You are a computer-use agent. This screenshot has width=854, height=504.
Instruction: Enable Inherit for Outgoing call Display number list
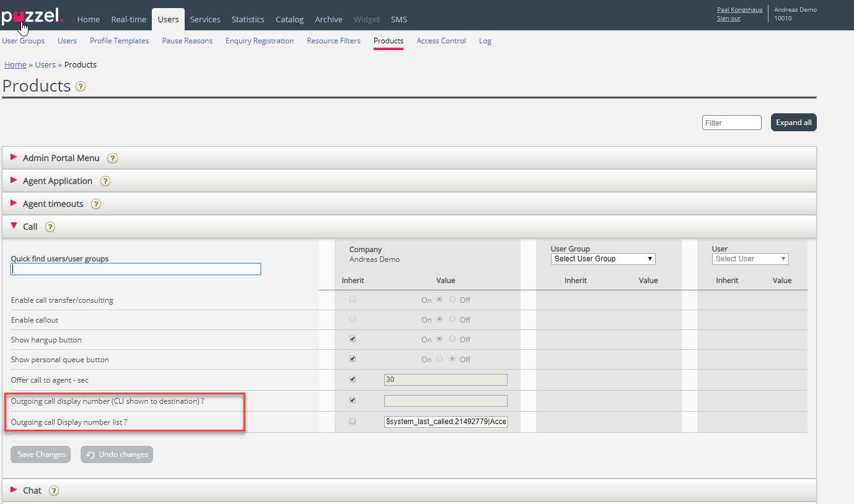click(353, 421)
